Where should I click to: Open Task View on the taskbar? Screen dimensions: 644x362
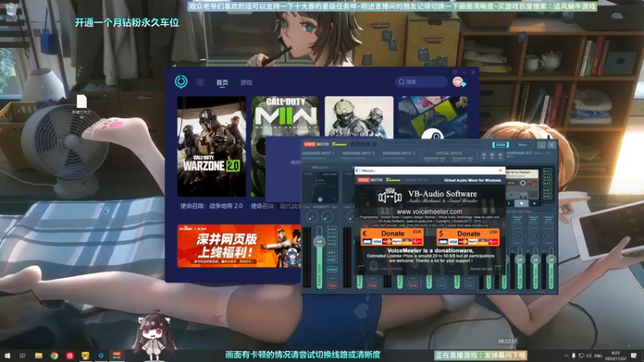(23, 356)
